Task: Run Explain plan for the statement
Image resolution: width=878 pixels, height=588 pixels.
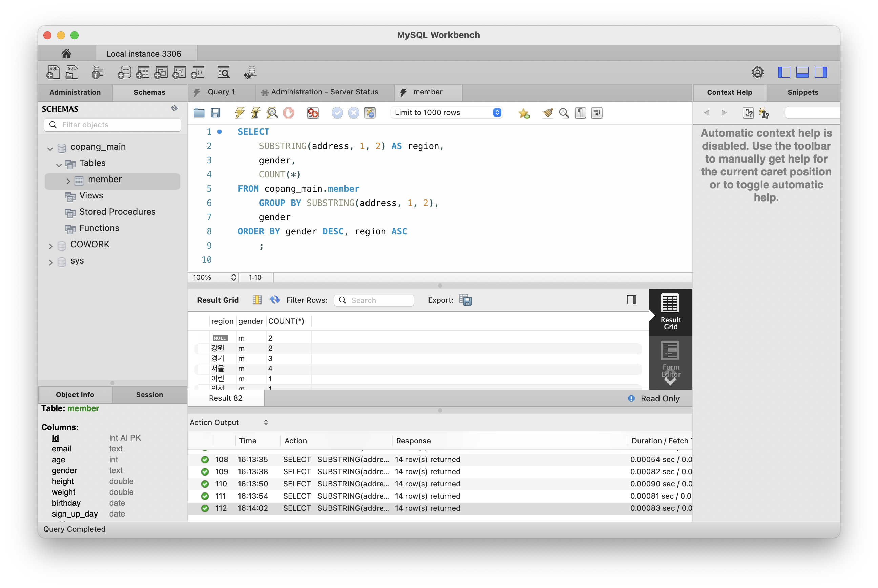Action: (x=272, y=112)
